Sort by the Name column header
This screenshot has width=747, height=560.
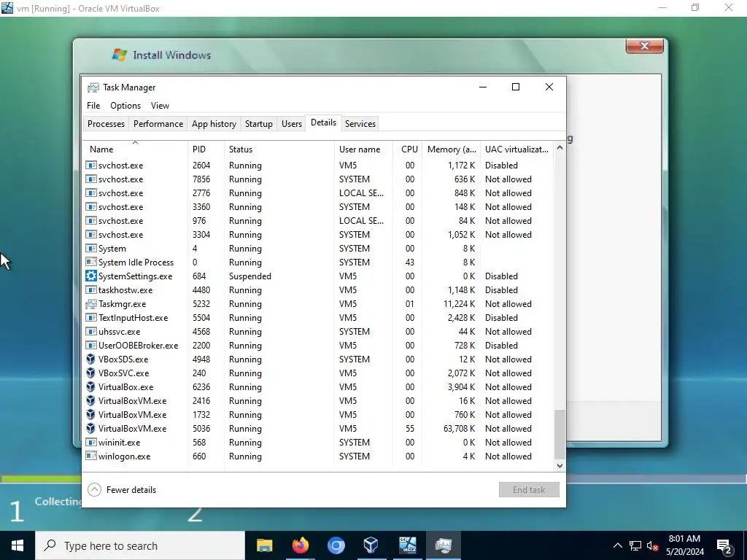pyautogui.click(x=135, y=149)
